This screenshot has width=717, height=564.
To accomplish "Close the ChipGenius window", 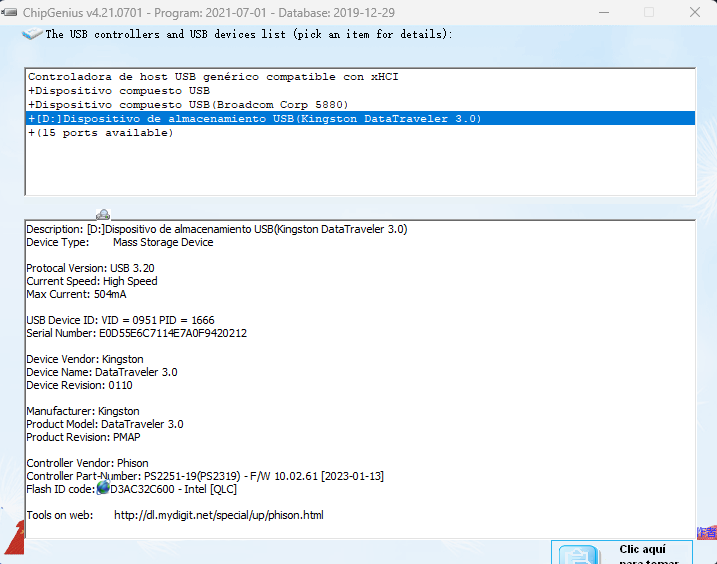I will point(695,12).
